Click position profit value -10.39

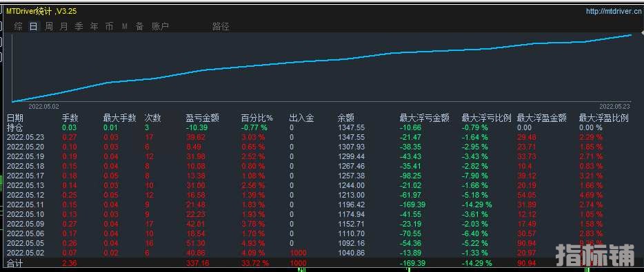(x=197, y=127)
